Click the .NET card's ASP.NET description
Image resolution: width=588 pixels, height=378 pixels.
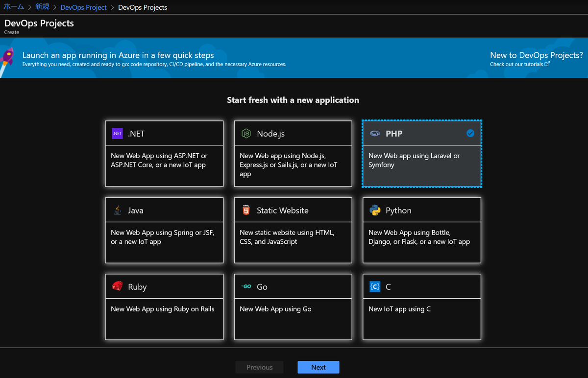pyautogui.click(x=159, y=160)
